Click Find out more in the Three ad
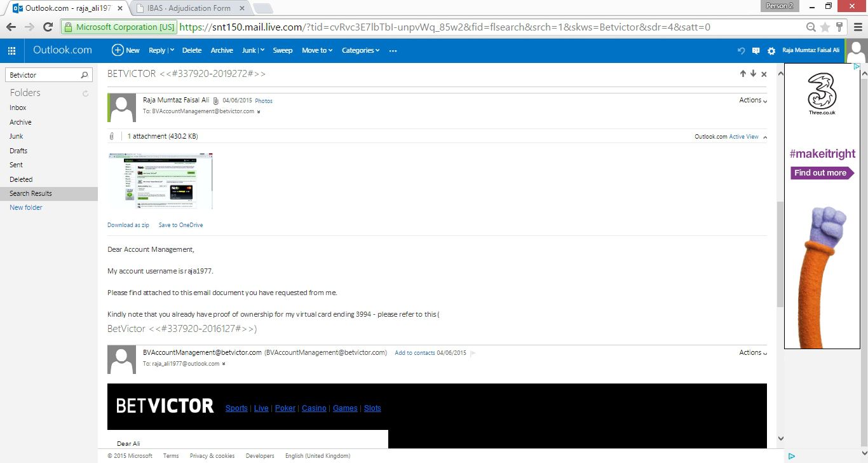 coord(822,173)
